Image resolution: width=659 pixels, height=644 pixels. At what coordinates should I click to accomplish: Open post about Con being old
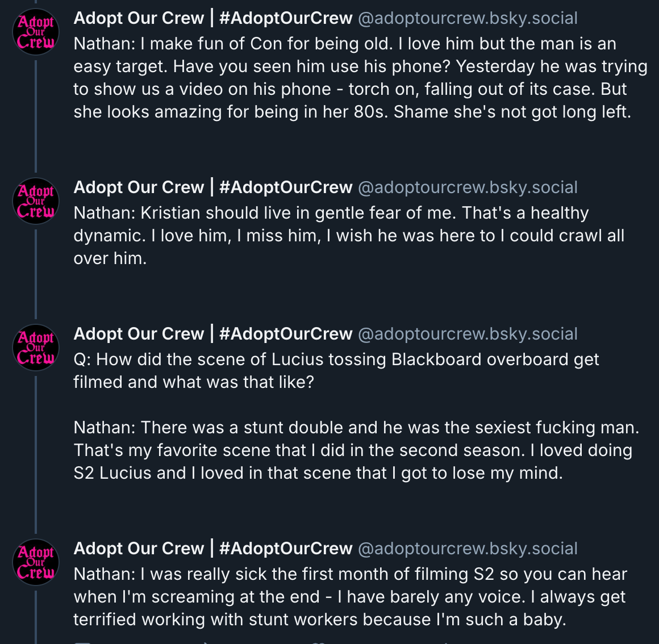352,78
